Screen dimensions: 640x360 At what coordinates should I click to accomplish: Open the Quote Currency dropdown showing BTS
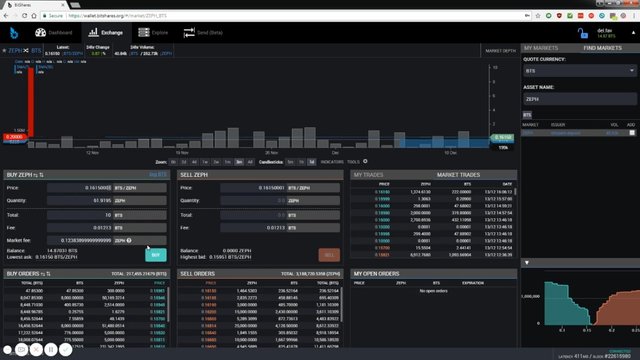[x=580, y=71]
